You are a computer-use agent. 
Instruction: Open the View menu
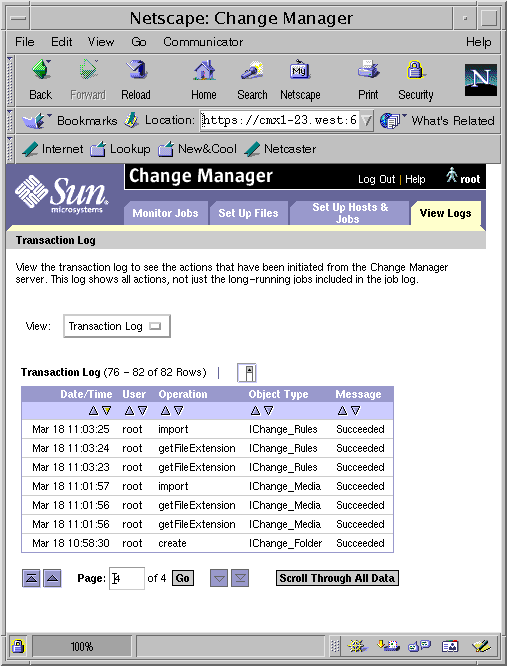(101, 42)
